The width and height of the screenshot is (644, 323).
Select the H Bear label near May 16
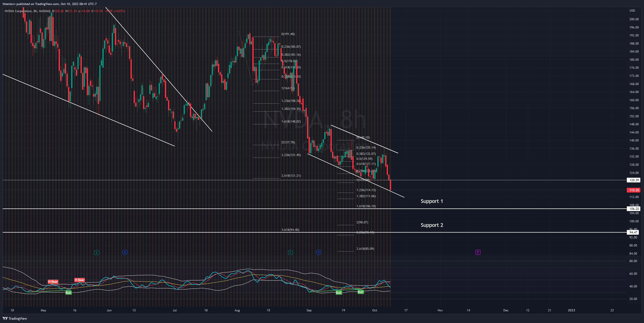pyautogui.click(x=80, y=280)
